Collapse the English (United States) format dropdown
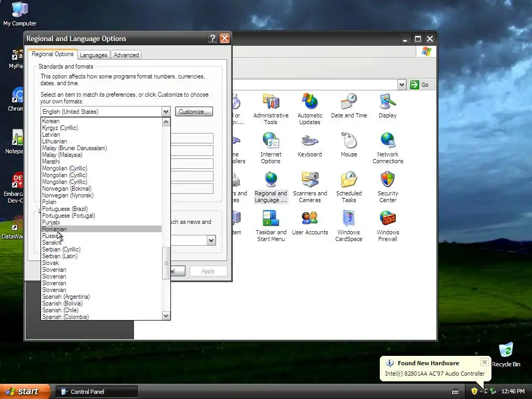The width and height of the screenshot is (532, 399). pyautogui.click(x=166, y=112)
